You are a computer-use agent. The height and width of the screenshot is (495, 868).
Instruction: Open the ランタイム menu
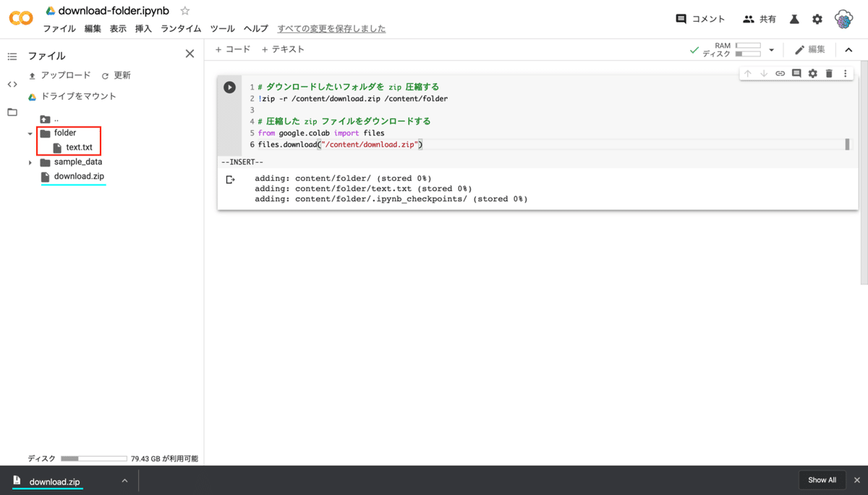(180, 28)
